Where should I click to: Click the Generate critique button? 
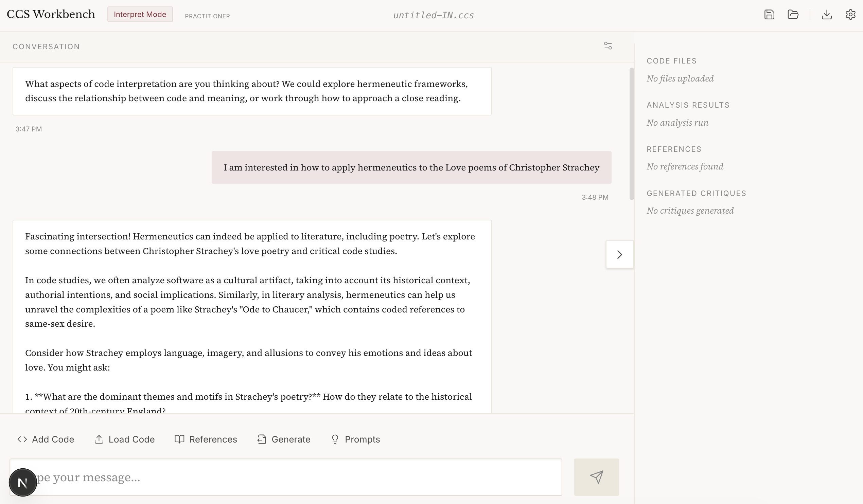point(284,439)
